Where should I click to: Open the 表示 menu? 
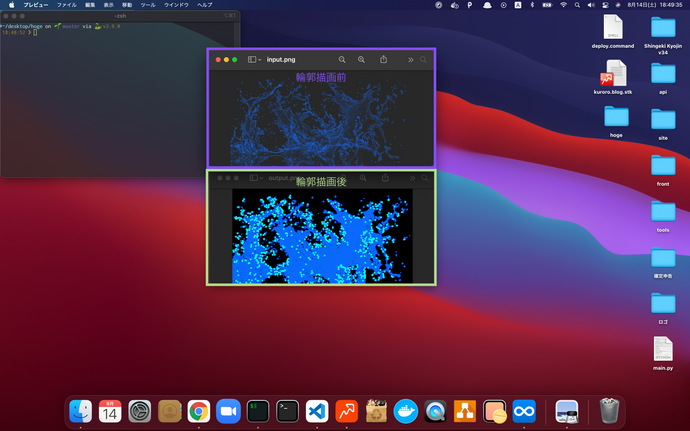[108, 5]
